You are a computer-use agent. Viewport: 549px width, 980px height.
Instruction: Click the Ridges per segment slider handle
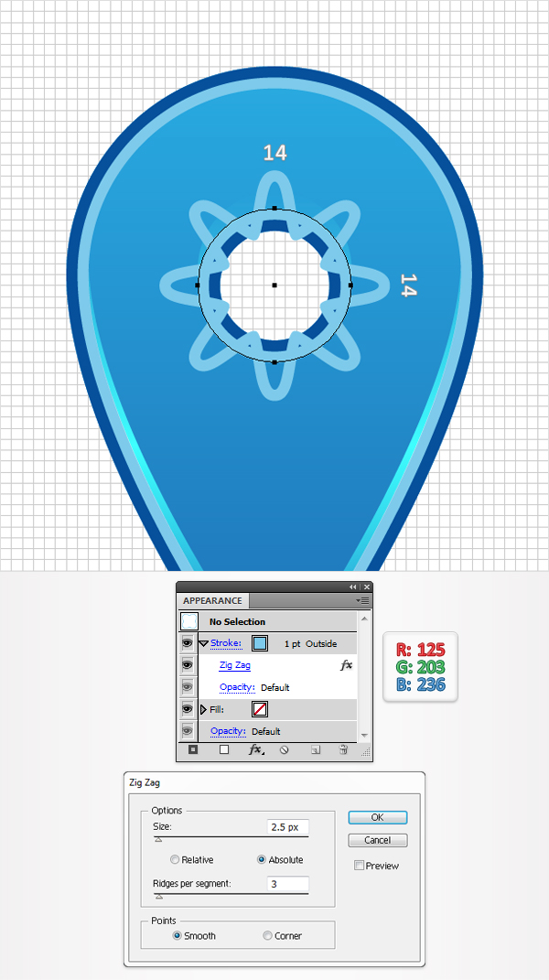[159, 897]
